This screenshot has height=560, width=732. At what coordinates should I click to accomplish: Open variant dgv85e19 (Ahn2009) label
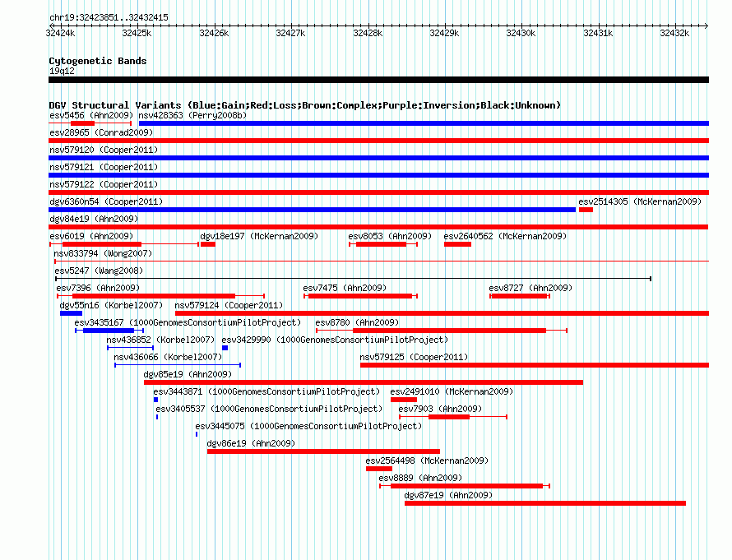pyautogui.click(x=188, y=374)
